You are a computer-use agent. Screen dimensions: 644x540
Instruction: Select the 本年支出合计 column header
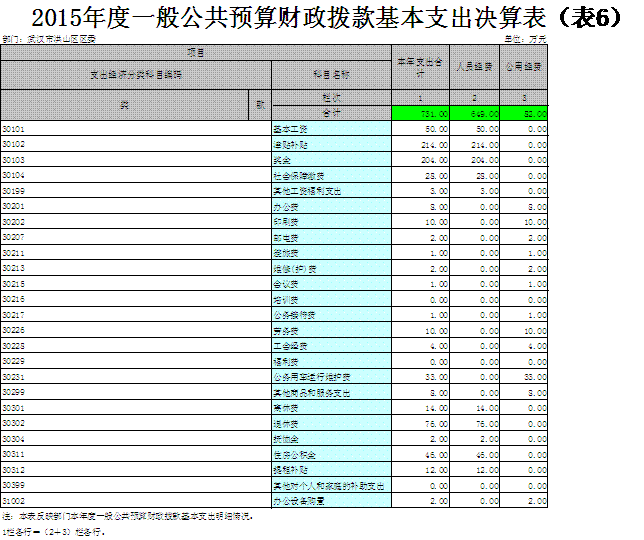420,68
